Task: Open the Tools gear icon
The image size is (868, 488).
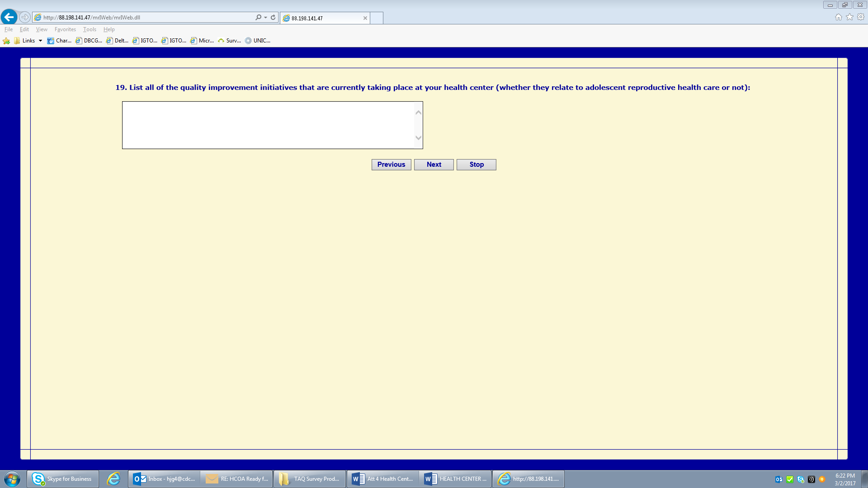Action: point(861,17)
